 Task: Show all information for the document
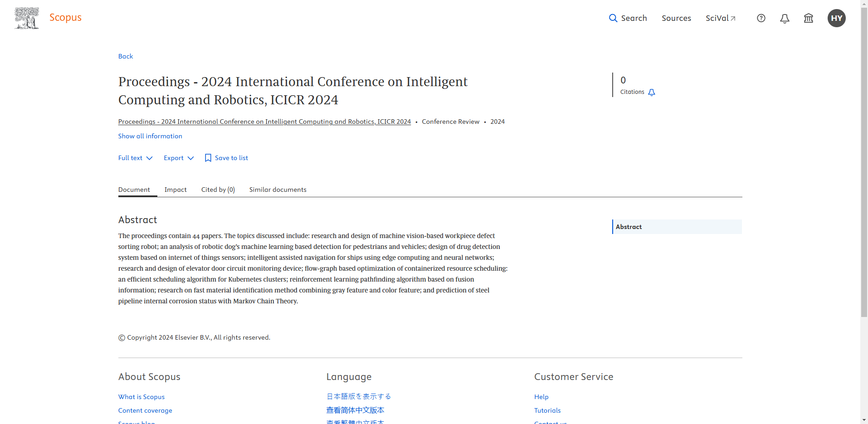[150, 136]
